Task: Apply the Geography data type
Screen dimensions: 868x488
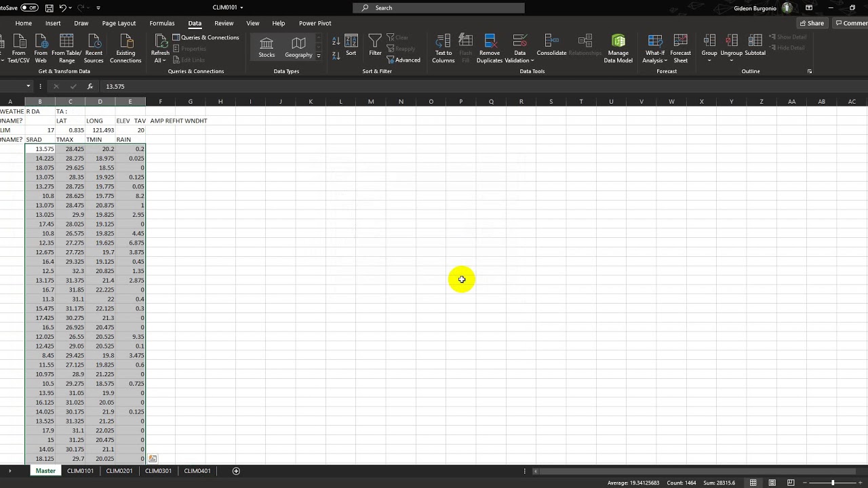Action: click(x=298, y=47)
